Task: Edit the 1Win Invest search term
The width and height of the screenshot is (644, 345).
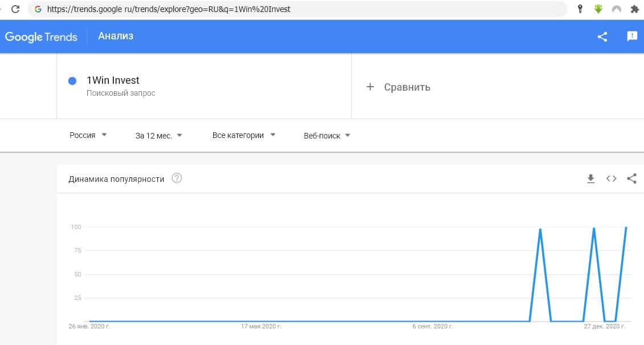Action: pyautogui.click(x=113, y=80)
